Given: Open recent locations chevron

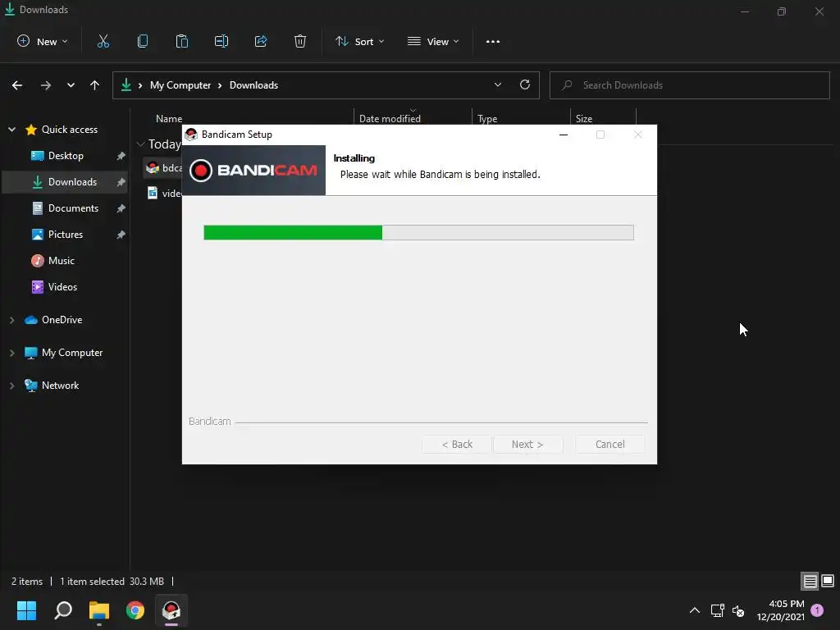Looking at the screenshot, I should click(71, 85).
